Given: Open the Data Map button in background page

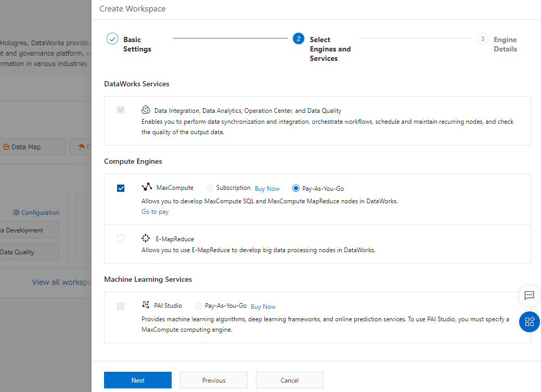Looking at the screenshot, I should tap(32, 147).
